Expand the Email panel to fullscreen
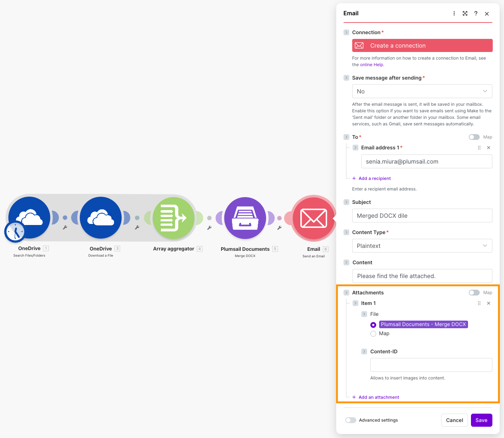504x438 pixels. point(465,13)
